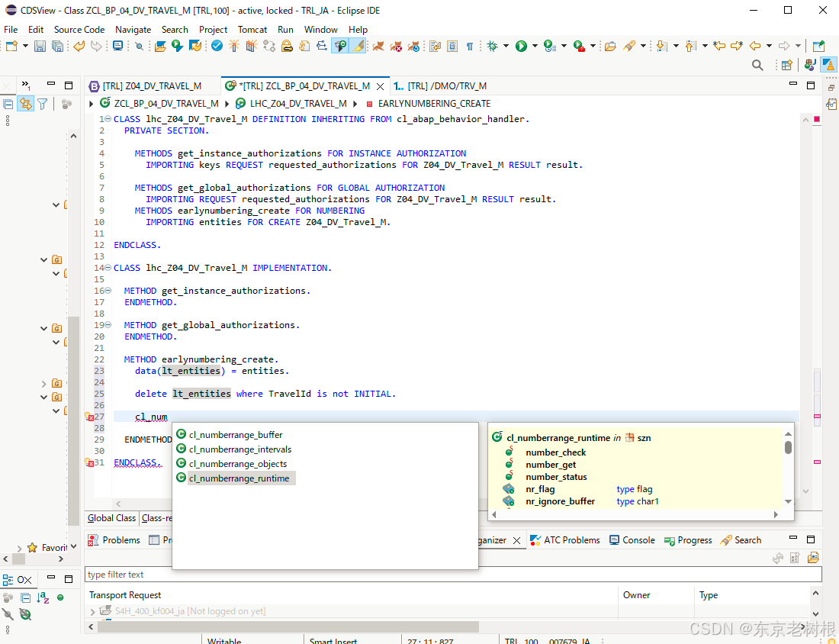Click the perspective icon in the top-right corner
839x644 pixels.
tap(828, 65)
